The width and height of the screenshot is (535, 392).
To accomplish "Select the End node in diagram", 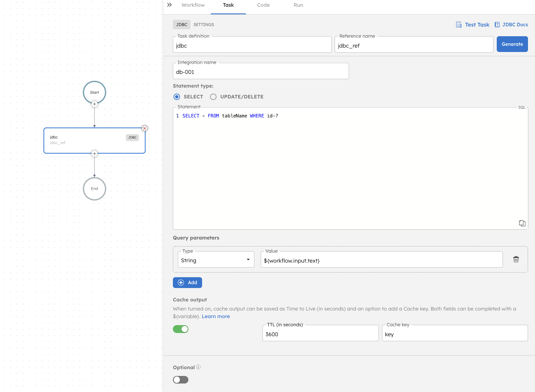I will (94, 189).
